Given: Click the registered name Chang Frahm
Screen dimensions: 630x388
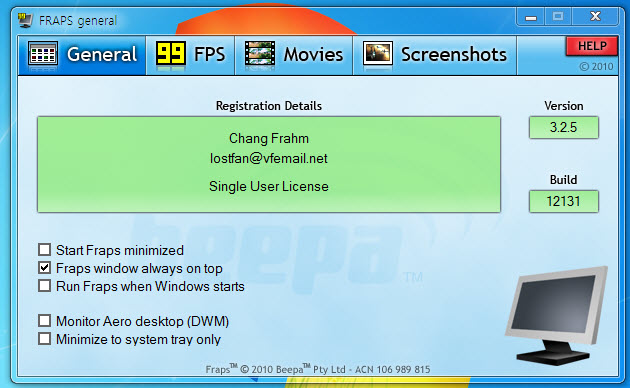Looking at the screenshot, I should [269, 139].
